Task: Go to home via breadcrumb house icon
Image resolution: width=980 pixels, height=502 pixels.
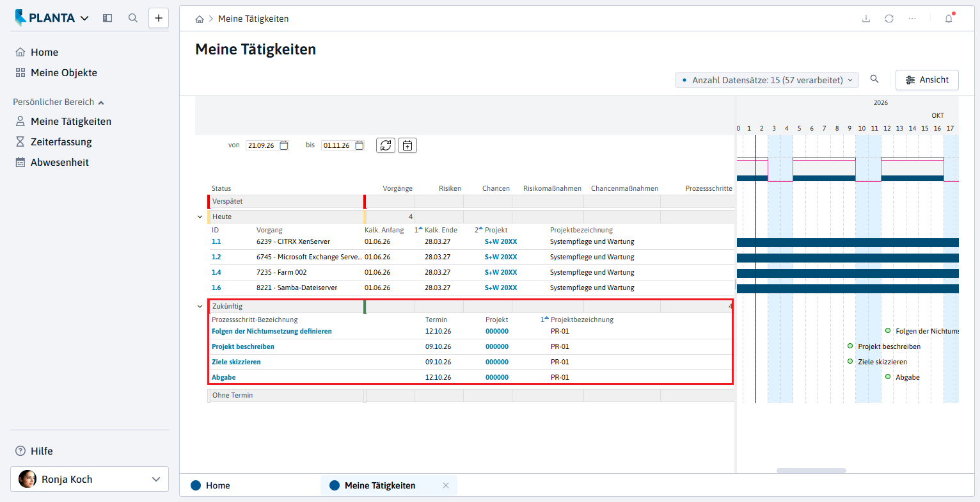Action: 200,19
